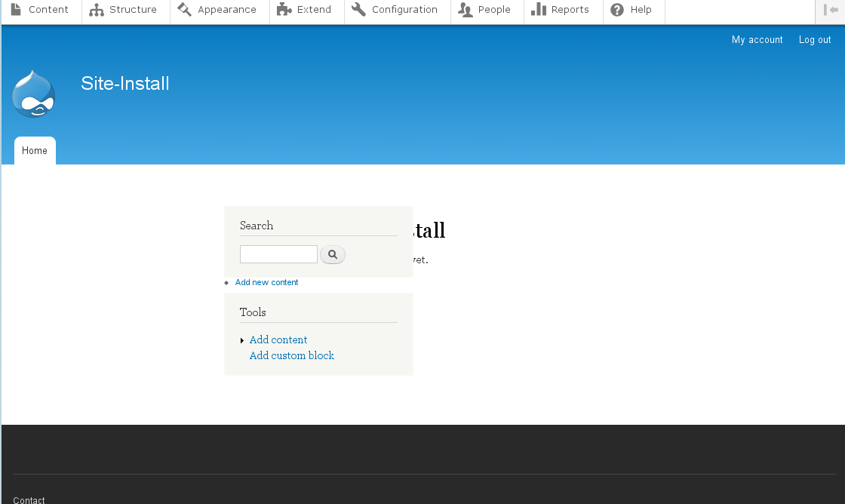Open Add content in Tools block
Screen dimensions: 845x504
278,340
